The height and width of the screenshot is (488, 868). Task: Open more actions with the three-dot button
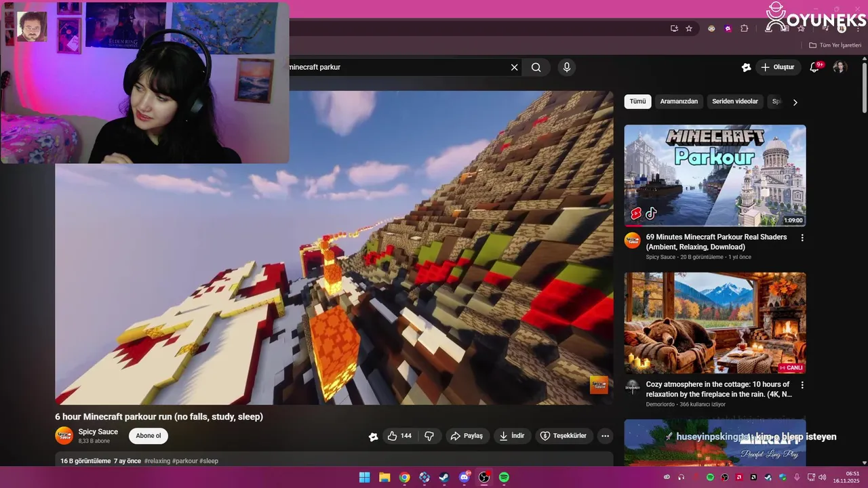tap(606, 436)
